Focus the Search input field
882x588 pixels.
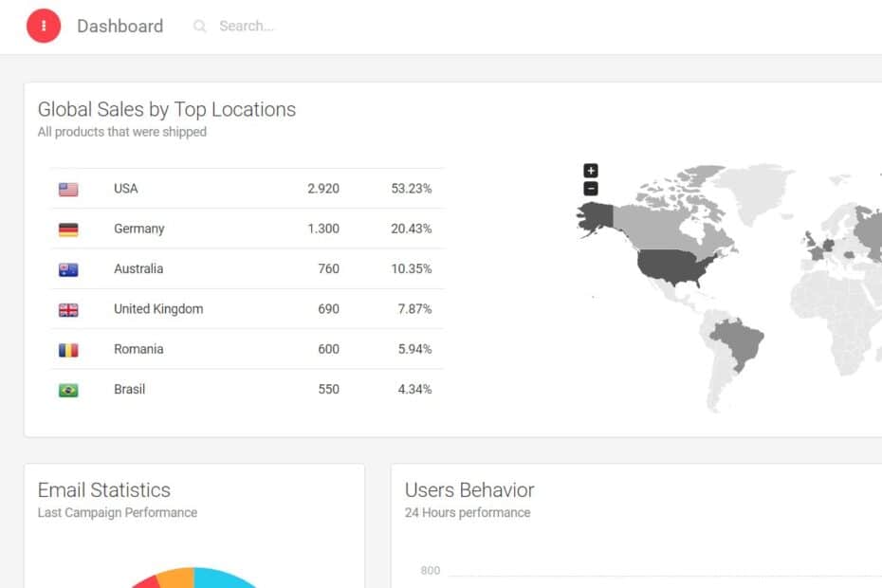point(247,26)
